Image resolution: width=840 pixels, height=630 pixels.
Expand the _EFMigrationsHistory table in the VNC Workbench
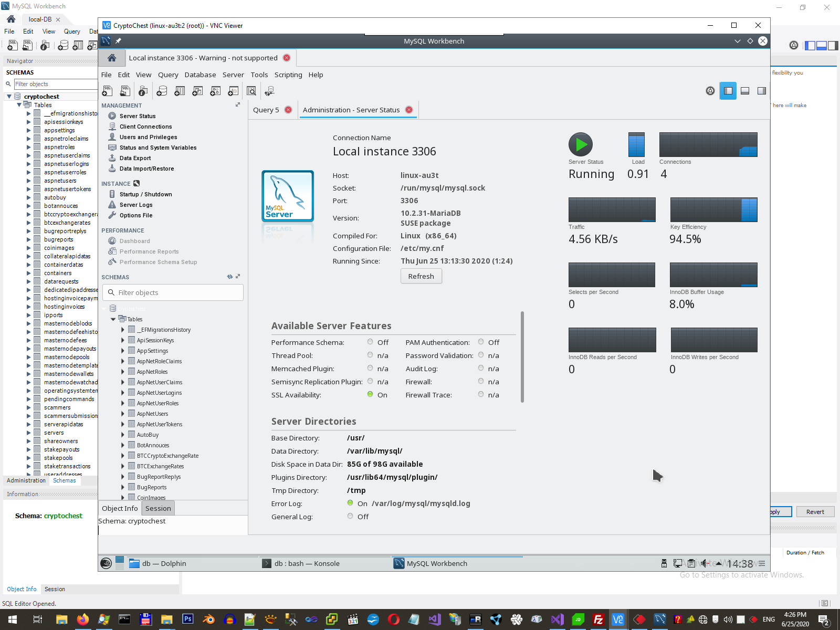tap(123, 330)
